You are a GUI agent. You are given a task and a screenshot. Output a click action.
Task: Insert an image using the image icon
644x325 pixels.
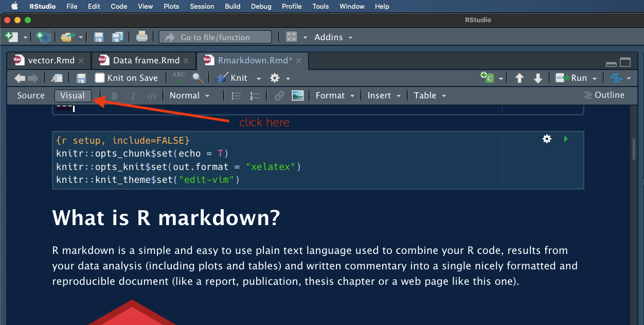click(297, 95)
